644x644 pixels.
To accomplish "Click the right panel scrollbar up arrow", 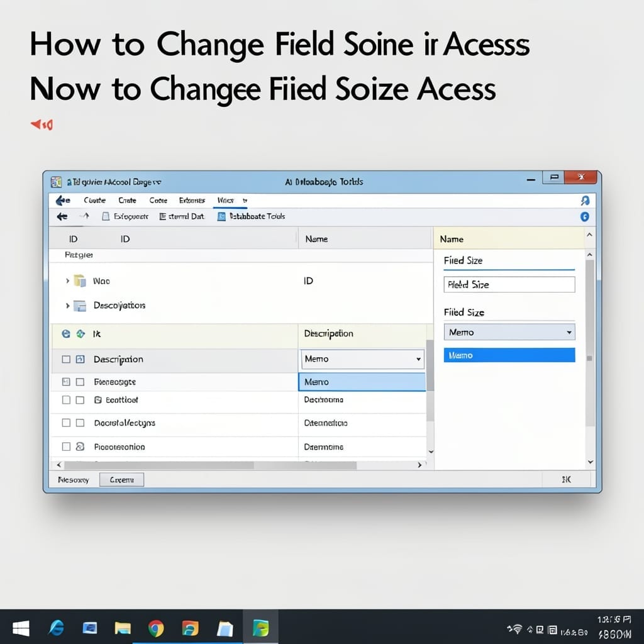I will click(x=590, y=255).
